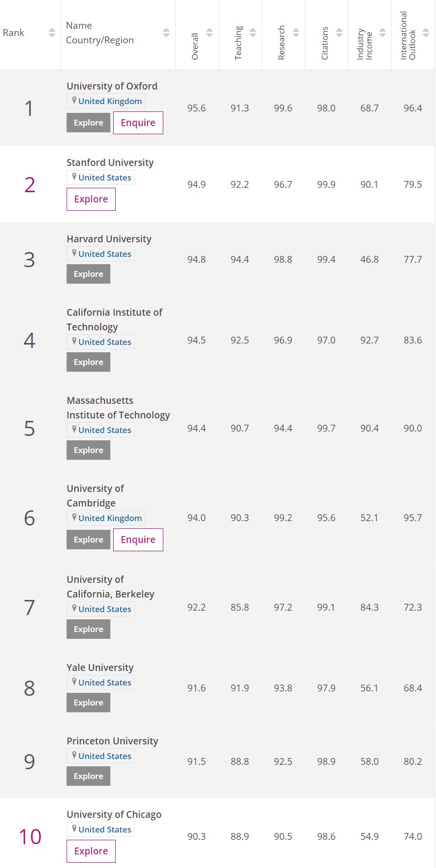This screenshot has height=868, width=436.
Task: Sort by Overall score arrows
Action: tap(209, 33)
